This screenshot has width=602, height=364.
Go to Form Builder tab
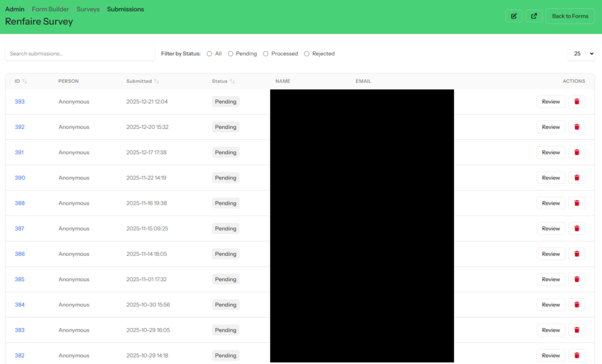(50, 9)
